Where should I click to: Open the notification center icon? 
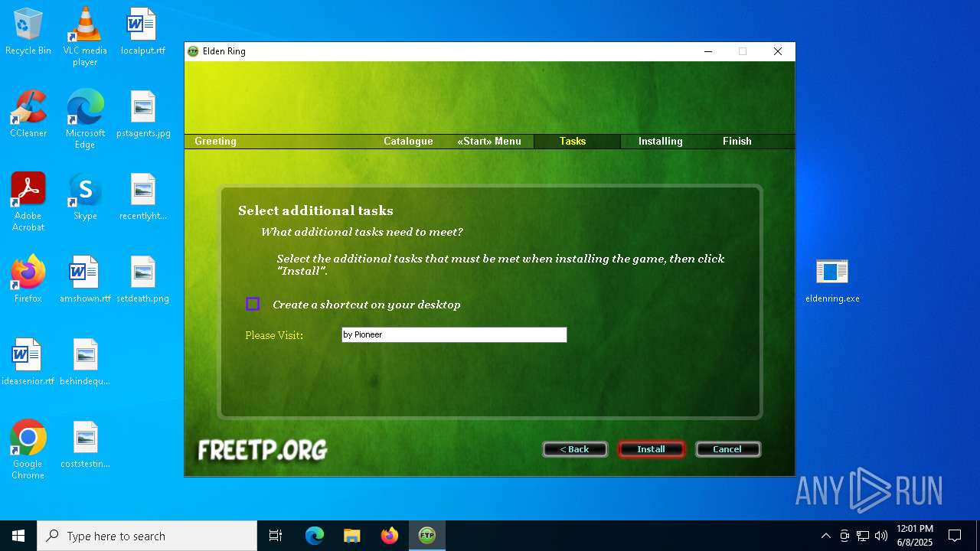point(955,536)
